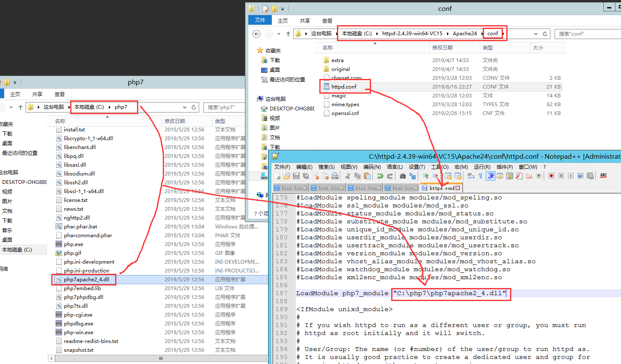Click the Save icon in Notepad++ toolbar

[296, 176]
